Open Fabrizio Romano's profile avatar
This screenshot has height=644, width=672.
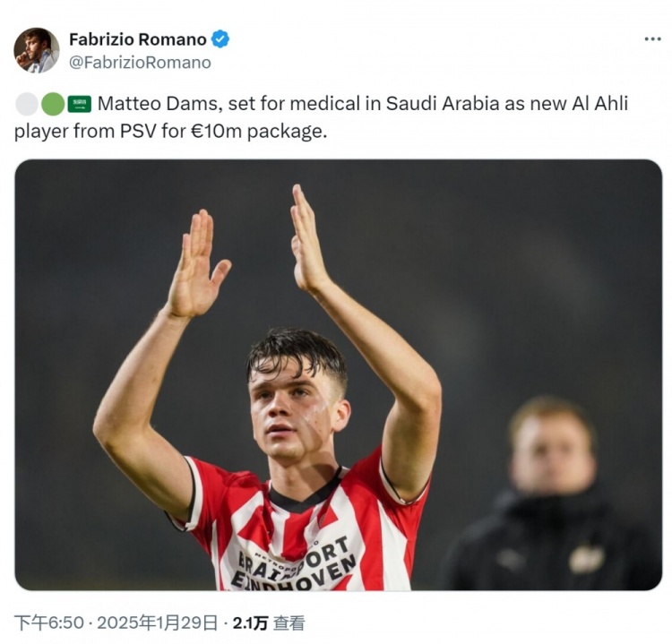coord(37,50)
